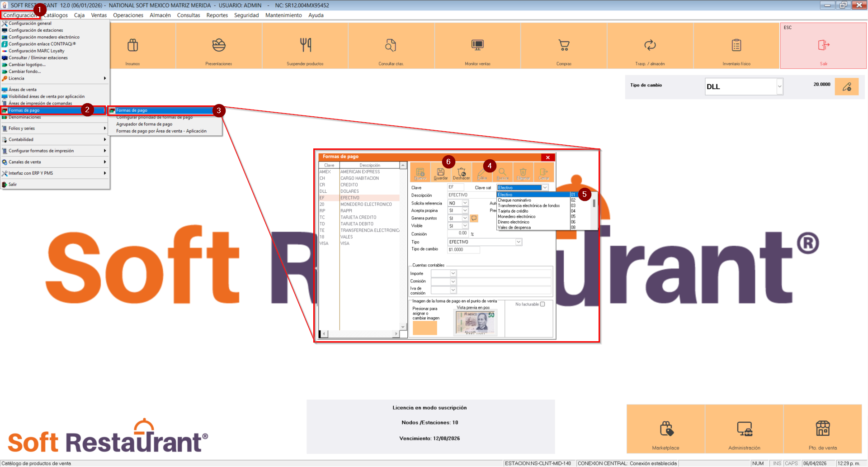
Task: Click Salir in the Configuración menu
Action: [55, 184]
